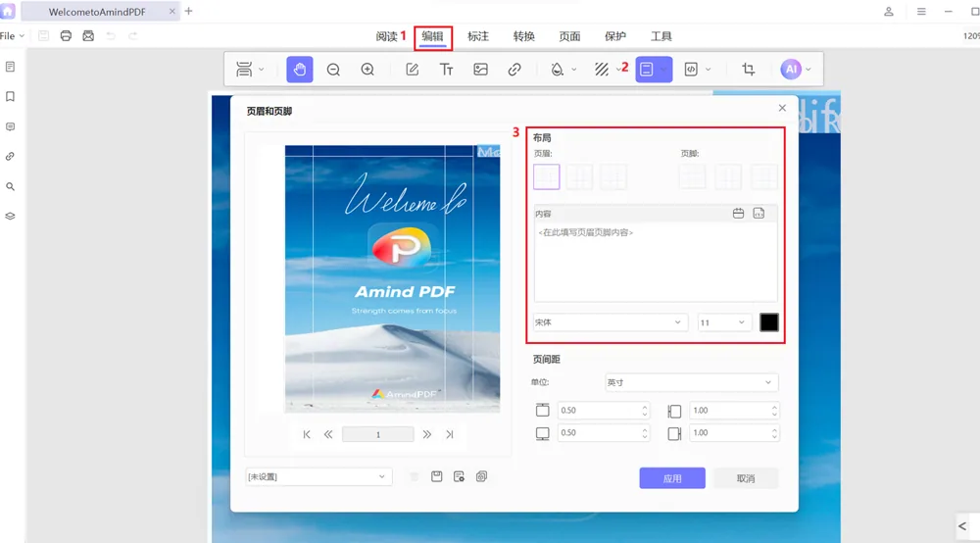The image size is (980, 543).
Task: Click the zoom out magnifier icon
Action: pyautogui.click(x=333, y=70)
